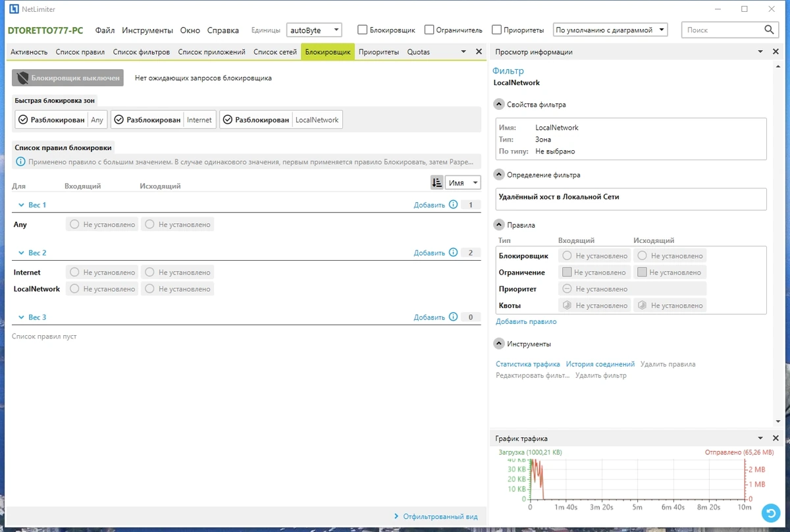The width and height of the screenshot is (790, 532).
Task: Click the refresh icon on traffic chart
Action: point(770,512)
